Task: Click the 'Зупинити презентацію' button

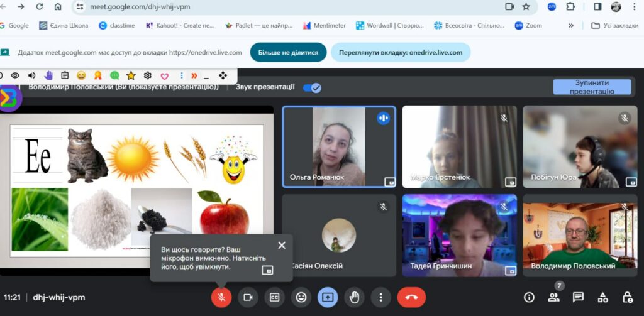Action: click(592, 87)
